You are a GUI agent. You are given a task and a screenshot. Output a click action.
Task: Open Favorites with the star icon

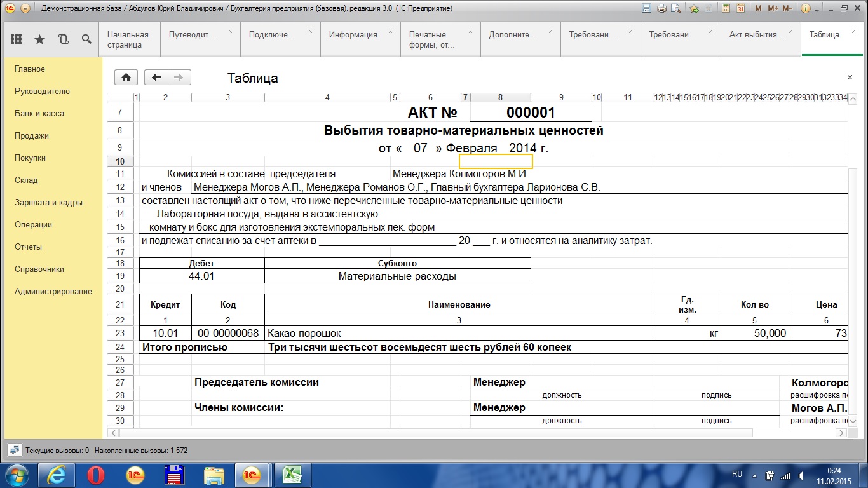tap(39, 39)
